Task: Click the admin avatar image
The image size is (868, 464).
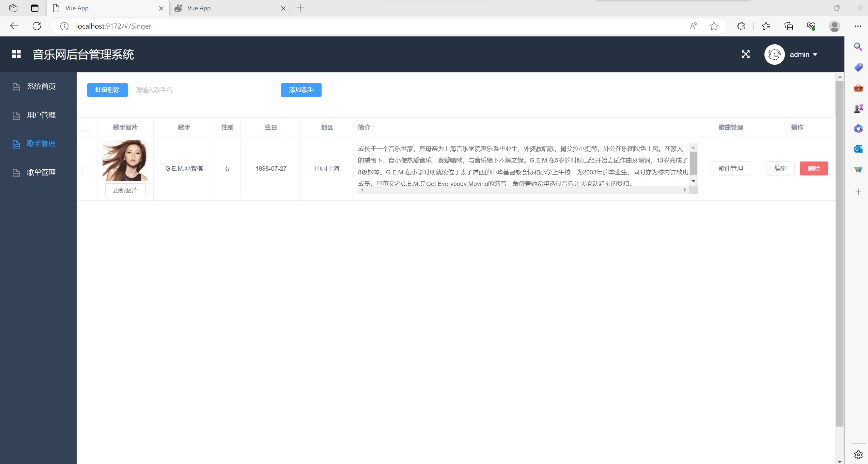Action: 774,55
